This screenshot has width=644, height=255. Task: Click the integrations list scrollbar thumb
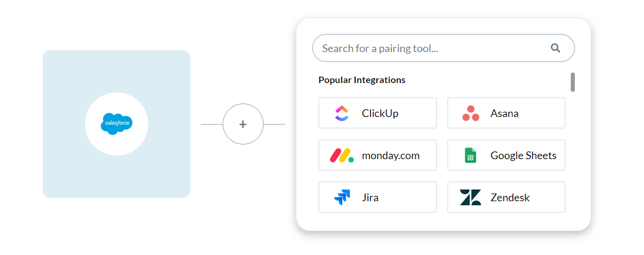click(573, 82)
